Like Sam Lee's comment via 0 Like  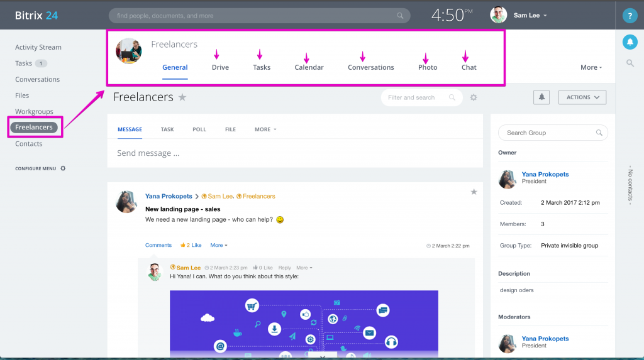pos(263,268)
